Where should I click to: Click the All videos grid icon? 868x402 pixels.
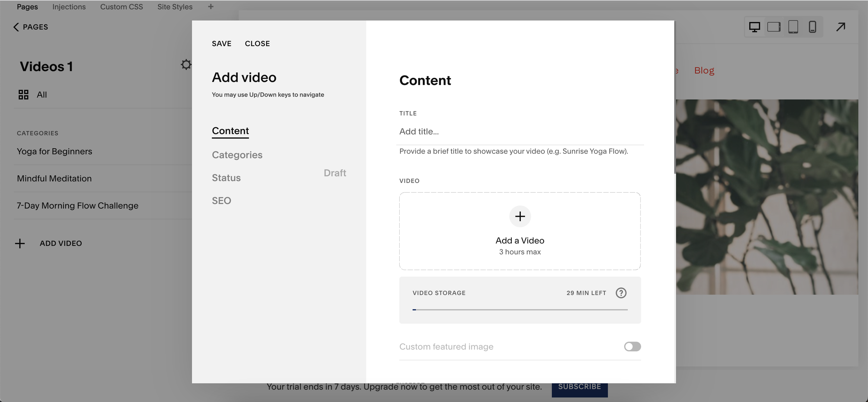coord(23,95)
